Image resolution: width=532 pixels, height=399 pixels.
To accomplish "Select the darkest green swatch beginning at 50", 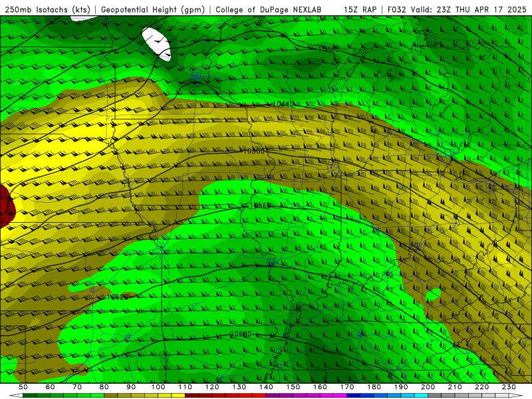I will 30,396.
